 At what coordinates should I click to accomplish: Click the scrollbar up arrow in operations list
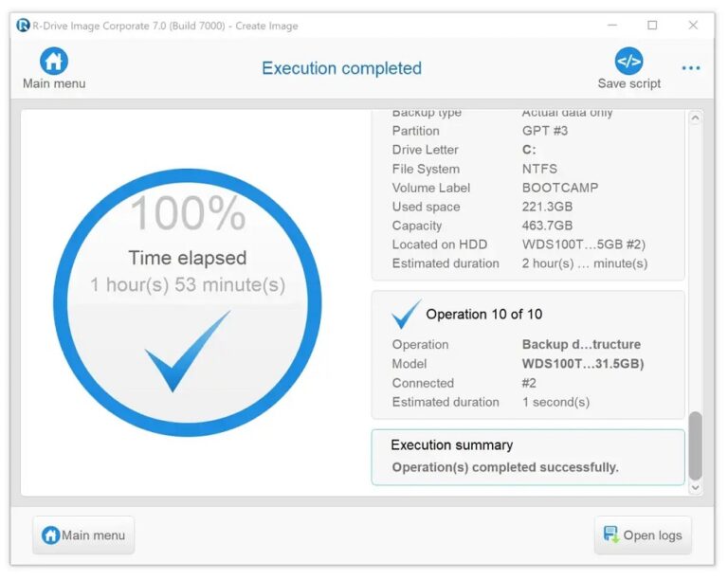(x=696, y=119)
